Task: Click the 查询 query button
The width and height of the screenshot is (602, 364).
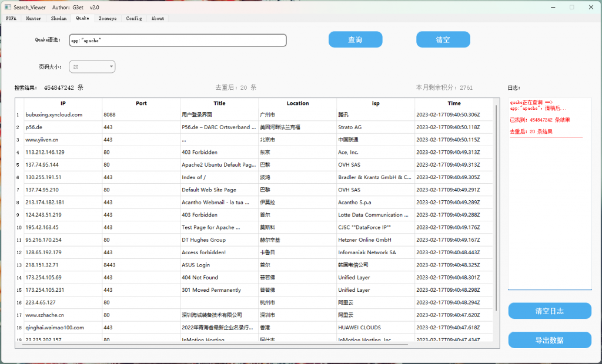Action: pyautogui.click(x=355, y=39)
